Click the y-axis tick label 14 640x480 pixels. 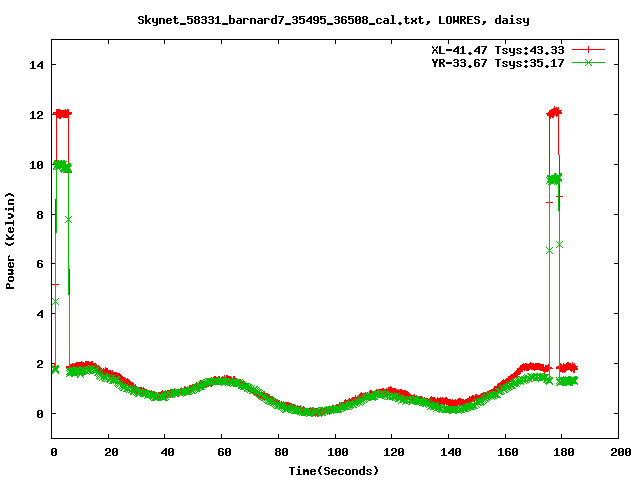click(x=36, y=65)
